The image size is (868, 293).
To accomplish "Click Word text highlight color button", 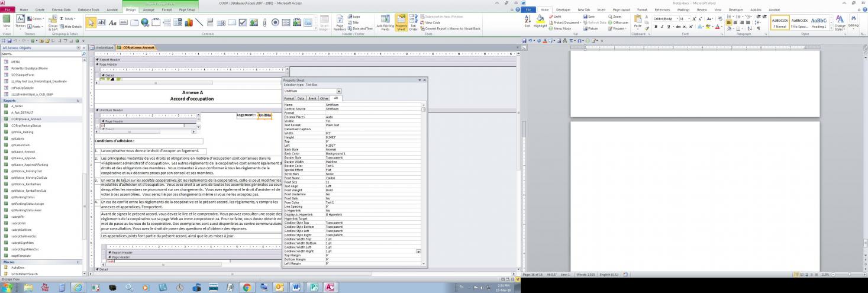I will 709,27.
